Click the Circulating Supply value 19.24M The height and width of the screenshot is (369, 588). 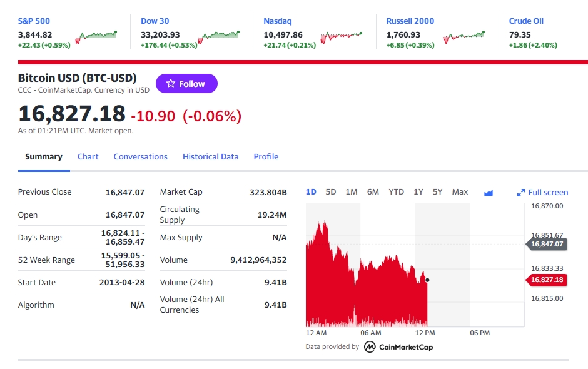pos(272,215)
